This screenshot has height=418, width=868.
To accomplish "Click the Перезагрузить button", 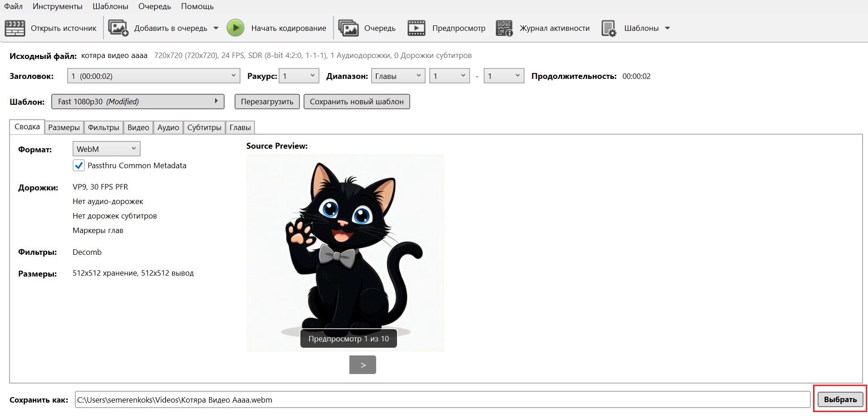I will [267, 102].
